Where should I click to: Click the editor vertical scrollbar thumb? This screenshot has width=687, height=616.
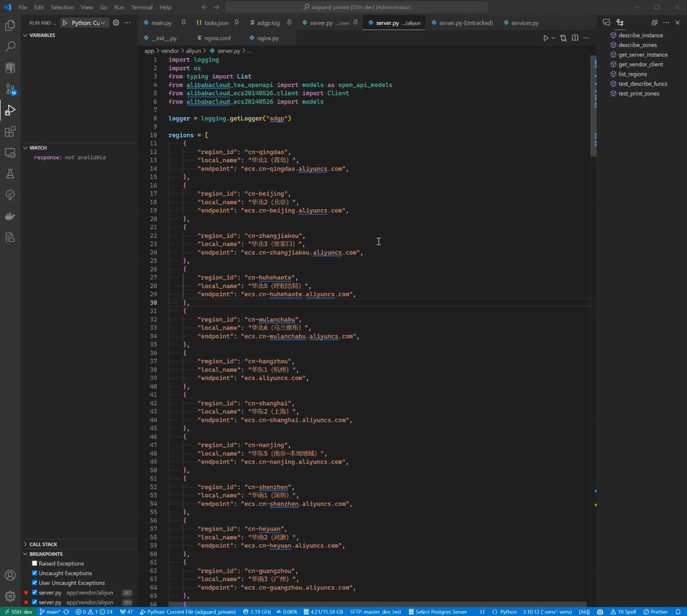coord(593,106)
